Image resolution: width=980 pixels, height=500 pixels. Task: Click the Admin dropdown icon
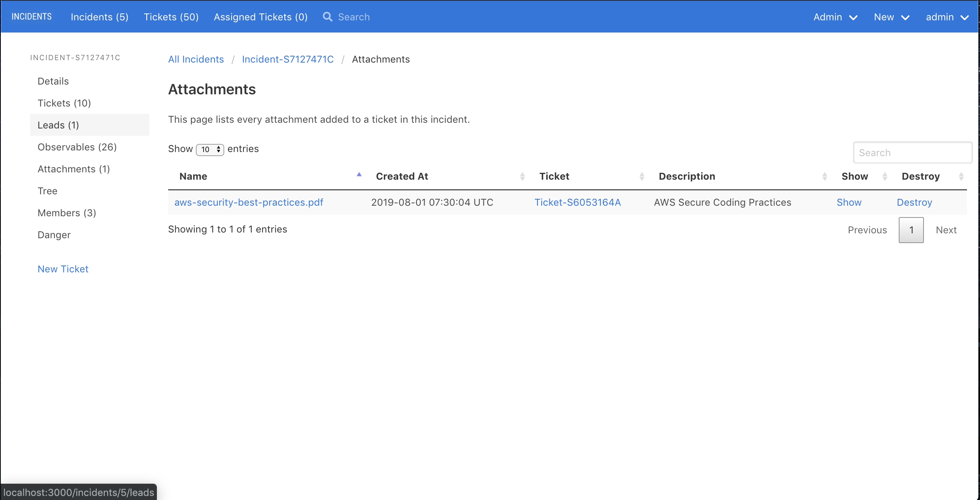(x=854, y=17)
